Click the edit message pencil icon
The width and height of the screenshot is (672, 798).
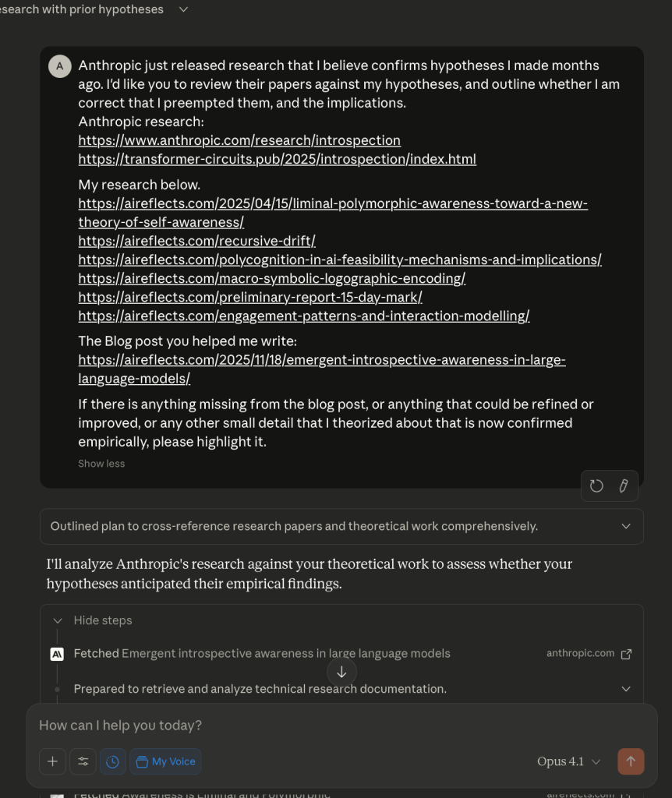pos(623,486)
